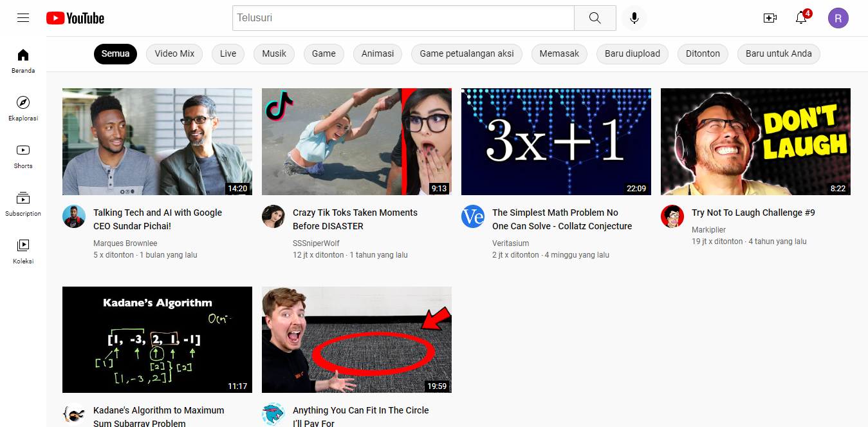Image resolution: width=868 pixels, height=427 pixels.
Task: Open notifications bell with 4 badge
Action: [802, 17]
